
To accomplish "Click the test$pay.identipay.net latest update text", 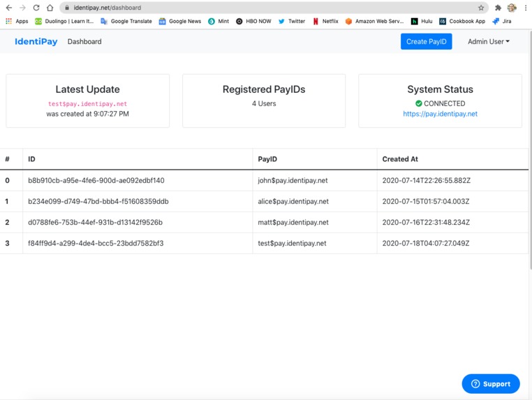I will (x=87, y=104).
